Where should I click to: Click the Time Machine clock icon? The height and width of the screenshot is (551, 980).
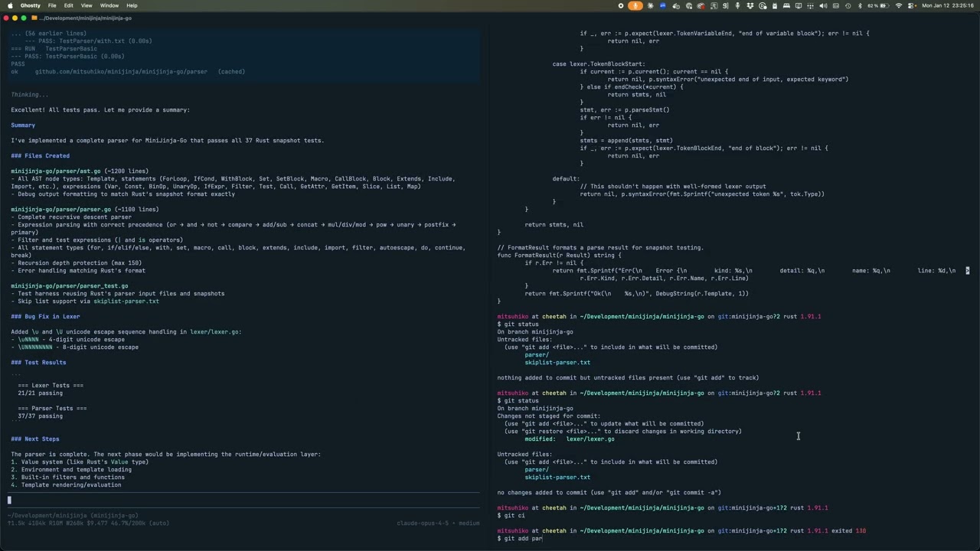click(848, 5)
